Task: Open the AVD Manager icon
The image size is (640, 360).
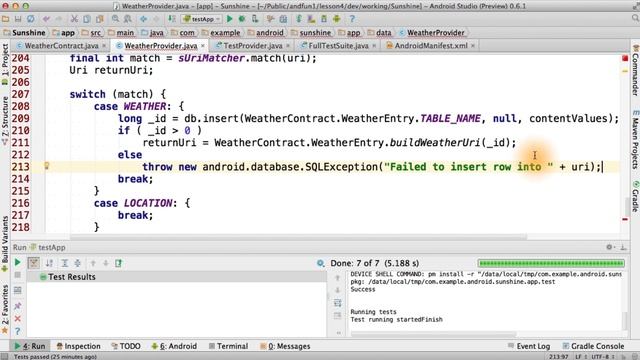Action: [311, 19]
